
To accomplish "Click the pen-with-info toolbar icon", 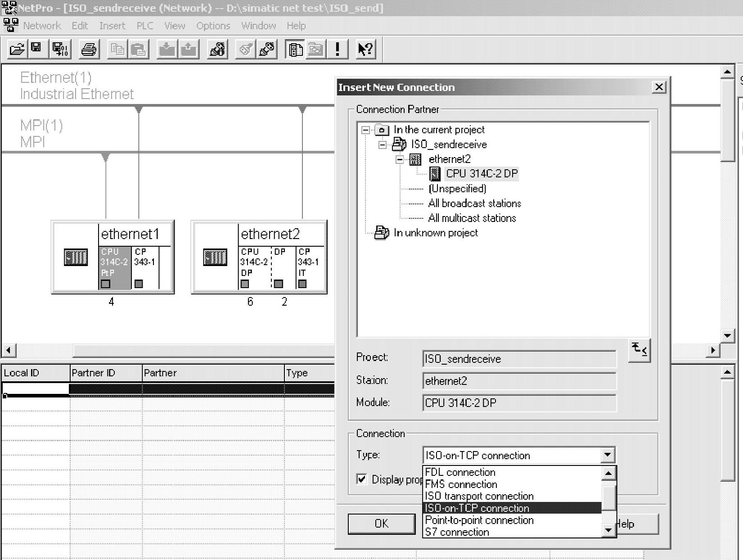I will [x=217, y=49].
